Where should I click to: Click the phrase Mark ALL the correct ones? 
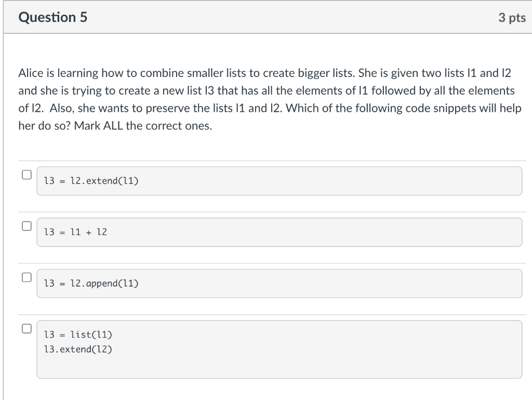click(140, 125)
